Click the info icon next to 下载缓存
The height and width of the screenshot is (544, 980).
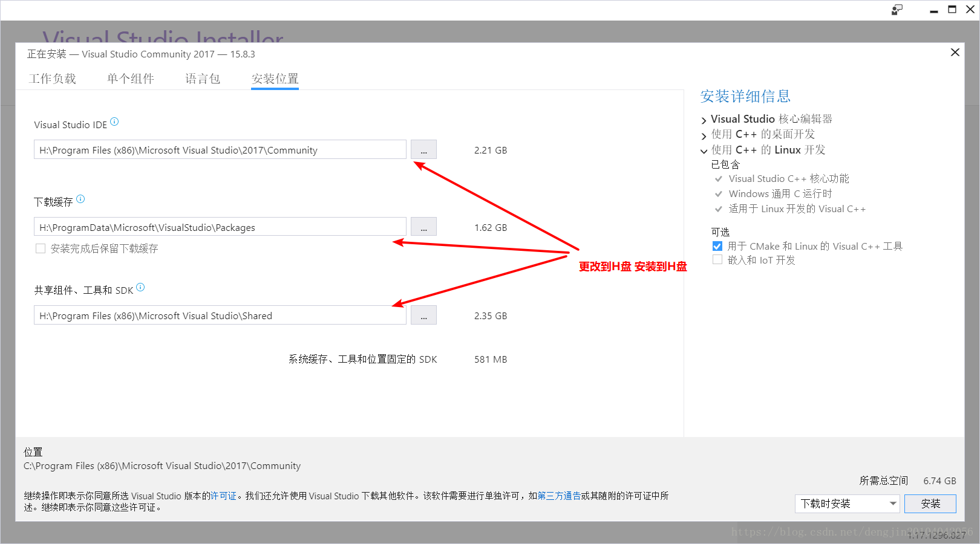point(80,199)
